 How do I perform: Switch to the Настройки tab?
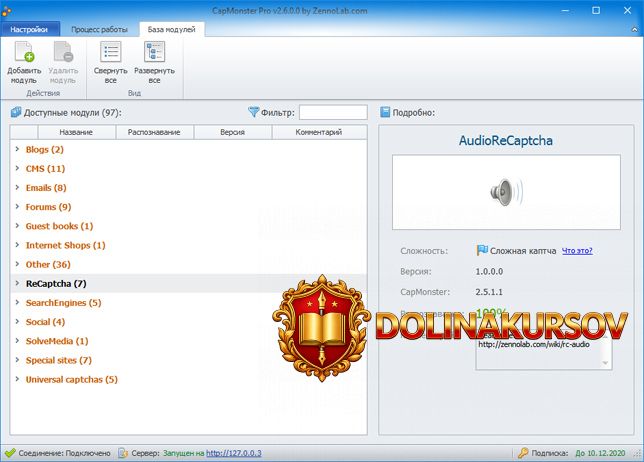(30, 30)
